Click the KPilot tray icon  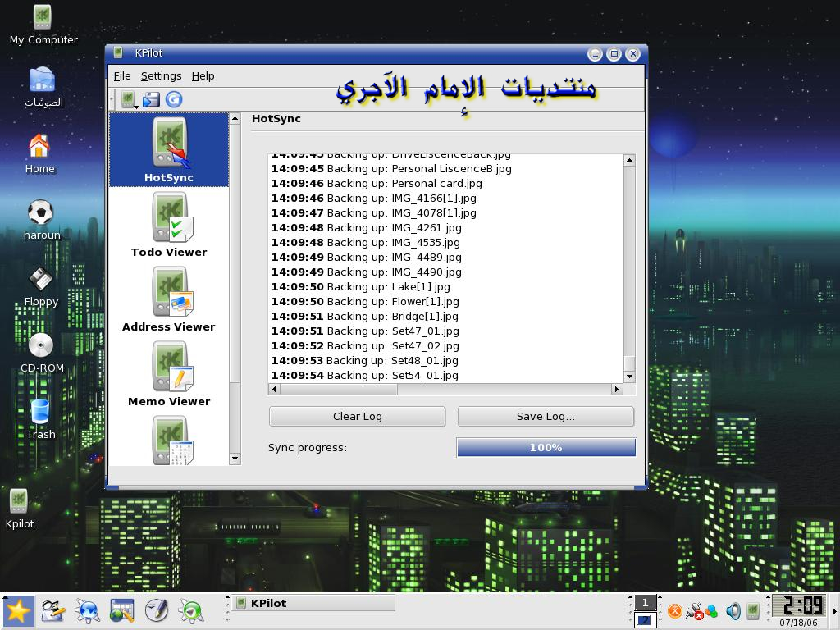click(x=753, y=610)
